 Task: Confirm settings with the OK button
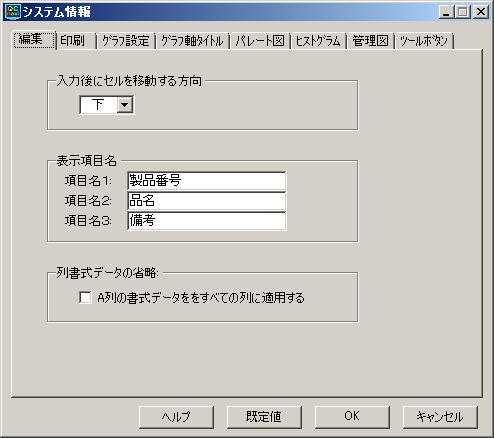click(x=352, y=417)
